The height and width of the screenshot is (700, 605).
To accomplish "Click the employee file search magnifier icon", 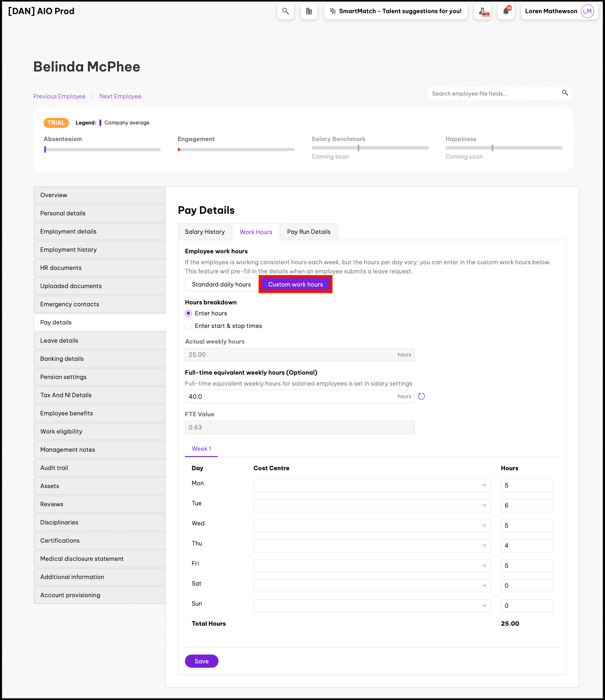I will (565, 93).
